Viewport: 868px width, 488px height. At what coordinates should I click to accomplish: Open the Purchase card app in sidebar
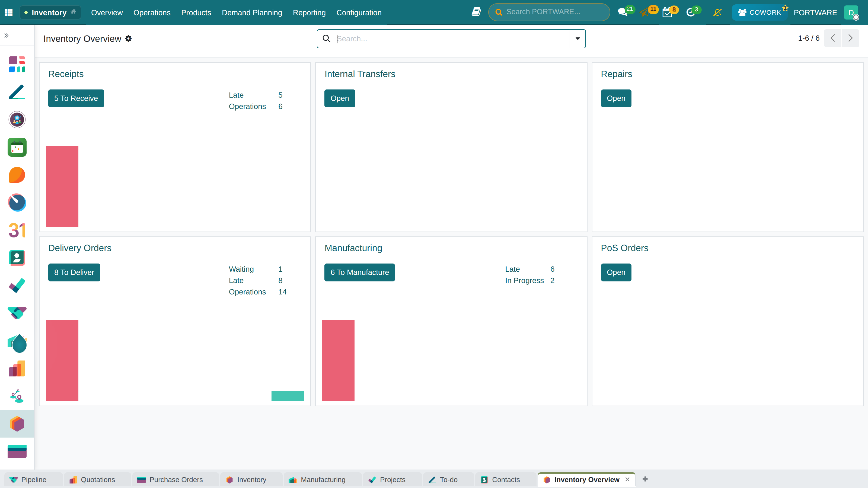point(17,451)
